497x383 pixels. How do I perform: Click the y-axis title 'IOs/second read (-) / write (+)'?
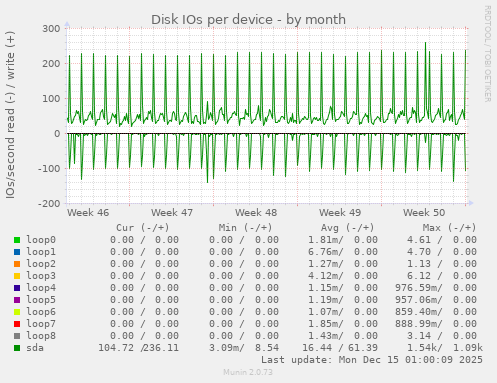[10, 115]
